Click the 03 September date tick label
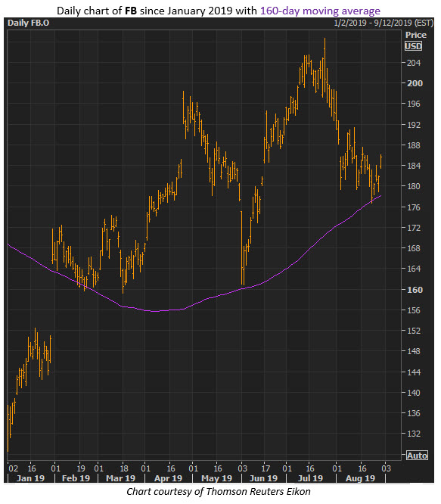The width and height of the screenshot is (441, 504). coord(386,468)
